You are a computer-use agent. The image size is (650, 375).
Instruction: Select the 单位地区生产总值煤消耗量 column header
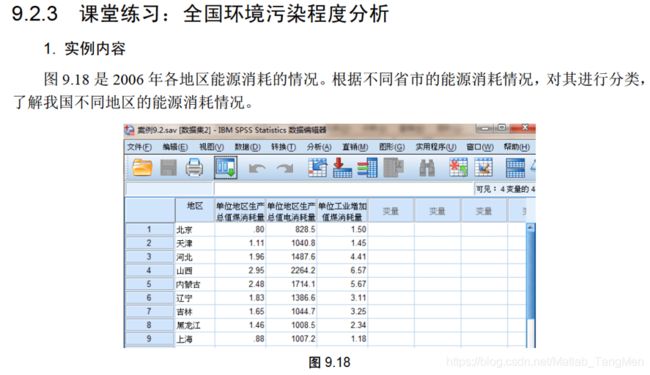coord(240,210)
